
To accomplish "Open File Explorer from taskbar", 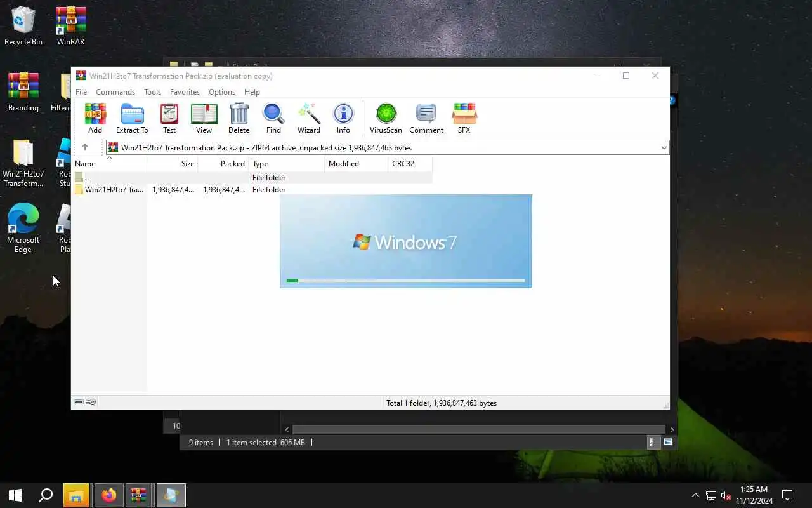I will coord(76,495).
